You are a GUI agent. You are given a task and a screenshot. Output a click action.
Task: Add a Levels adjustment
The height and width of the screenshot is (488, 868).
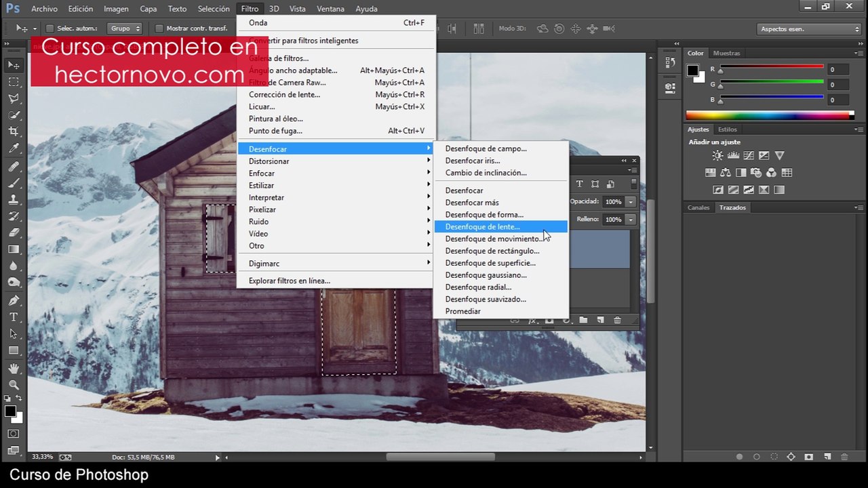click(733, 156)
